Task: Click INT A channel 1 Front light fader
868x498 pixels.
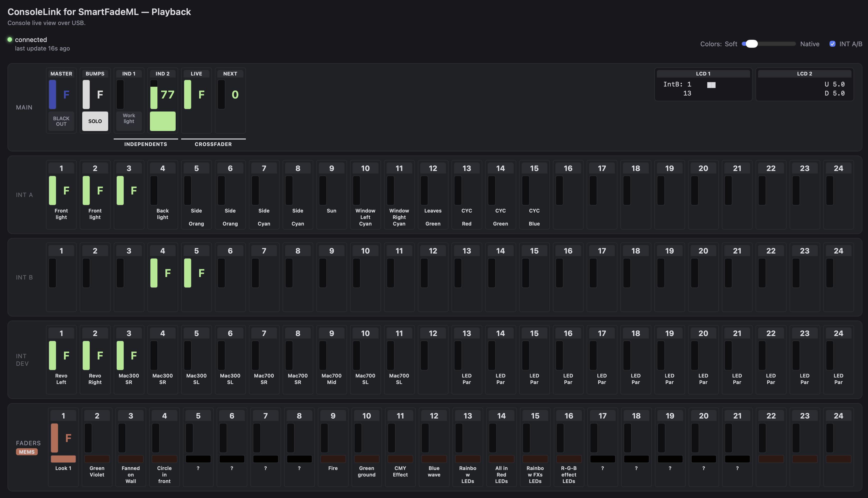Action: coord(52,190)
